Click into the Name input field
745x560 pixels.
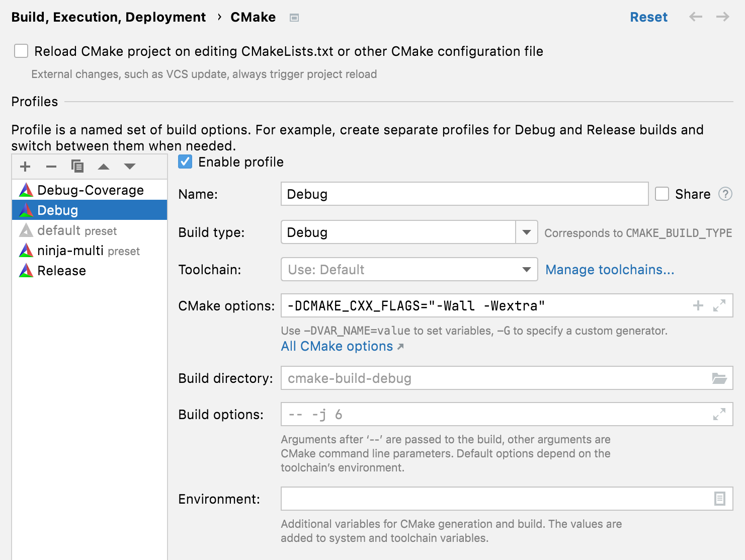(x=464, y=194)
